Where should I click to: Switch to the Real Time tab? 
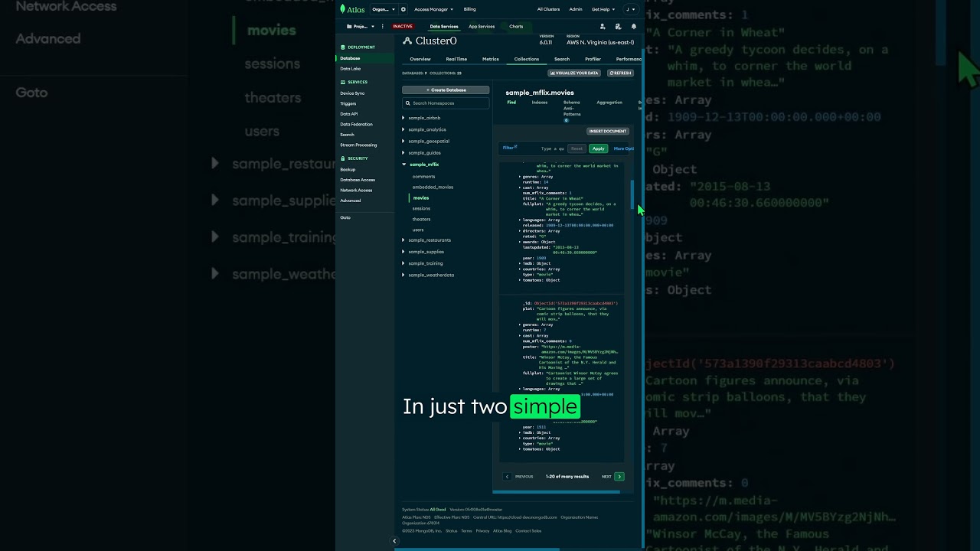tap(456, 59)
